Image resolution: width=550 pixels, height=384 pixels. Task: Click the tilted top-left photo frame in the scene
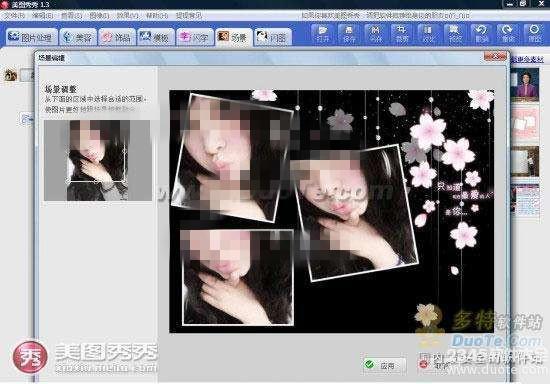[x=233, y=157]
